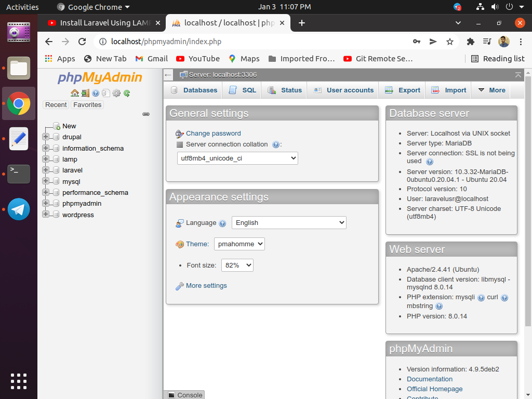
Task: Expand the information_schema database node
Action: tap(46, 148)
